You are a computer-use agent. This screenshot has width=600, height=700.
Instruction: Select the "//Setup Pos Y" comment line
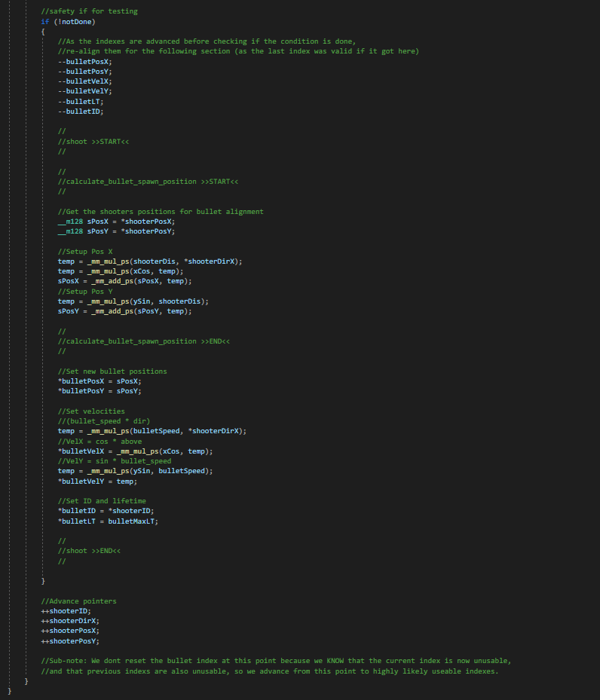coord(85,291)
